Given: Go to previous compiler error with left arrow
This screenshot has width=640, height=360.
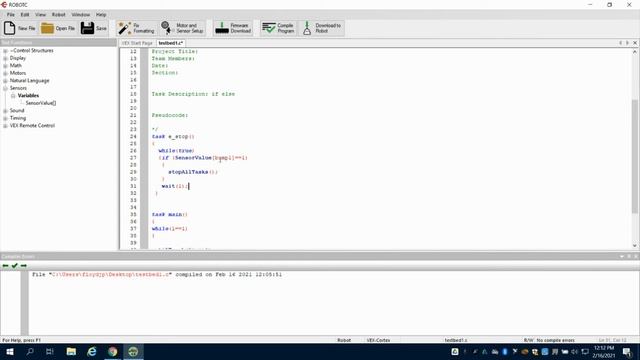Looking at the screenshot, I should 5,266.
